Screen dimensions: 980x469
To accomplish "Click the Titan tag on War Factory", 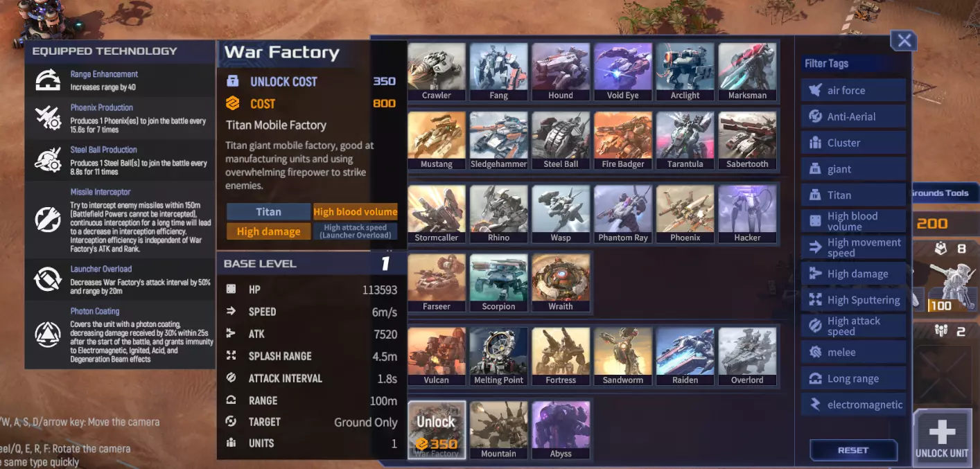I will [268, 212].
